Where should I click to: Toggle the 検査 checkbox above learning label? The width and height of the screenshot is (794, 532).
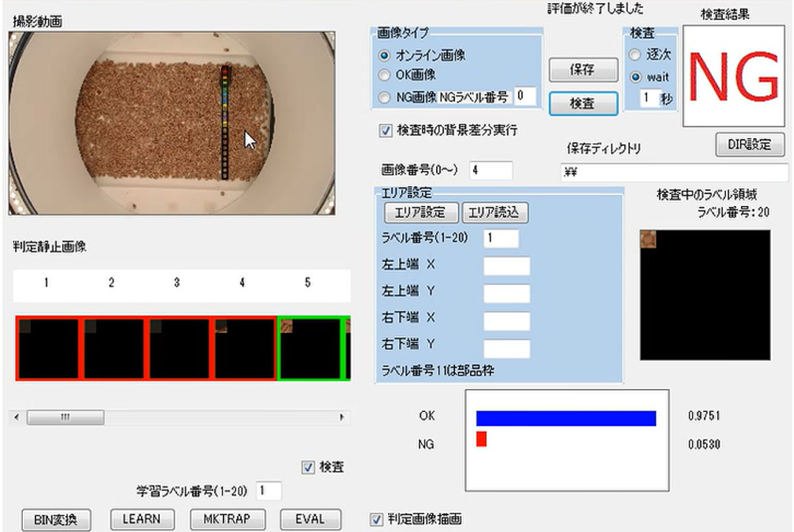click(x=308, y=467)
